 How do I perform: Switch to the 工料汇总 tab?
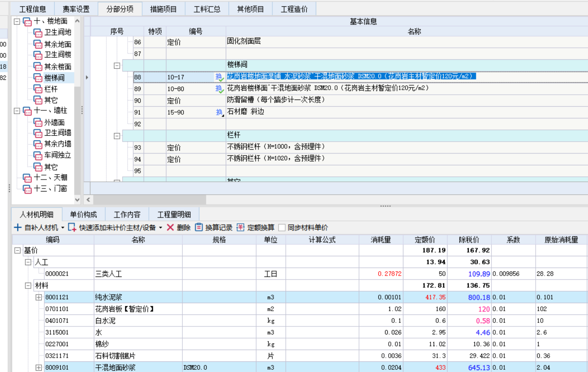pyautogui.click(x=207, y=9)
